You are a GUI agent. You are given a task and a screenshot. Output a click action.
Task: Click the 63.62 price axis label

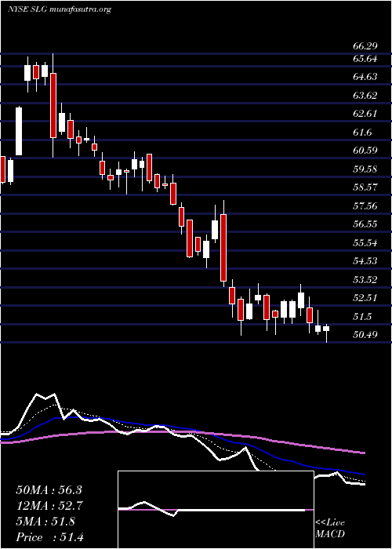365,95
